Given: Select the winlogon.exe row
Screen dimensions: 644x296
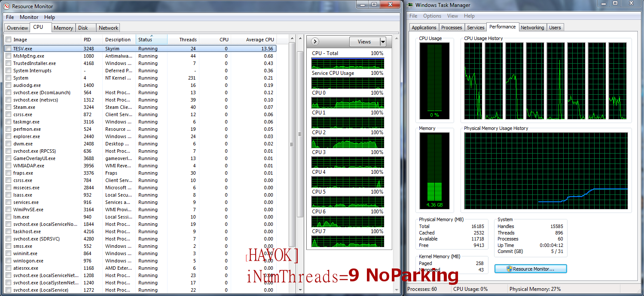Looking at the screenshot, I should [x=141, y=261].
